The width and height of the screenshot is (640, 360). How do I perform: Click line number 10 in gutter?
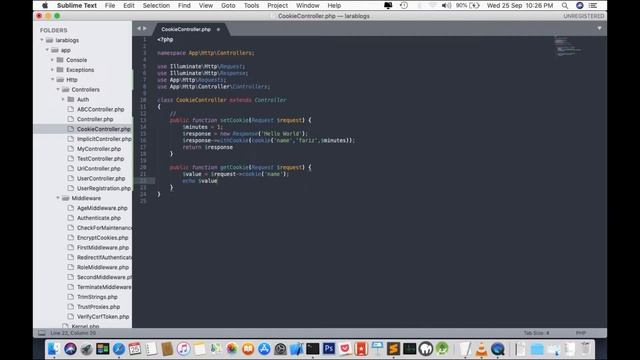tap(143, 100)
